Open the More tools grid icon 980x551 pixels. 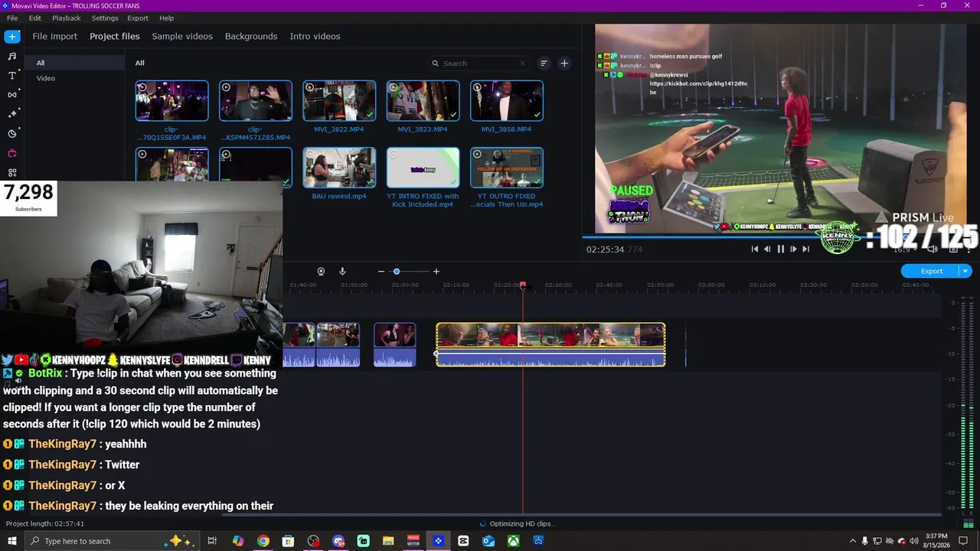click(x=12, y=172)
